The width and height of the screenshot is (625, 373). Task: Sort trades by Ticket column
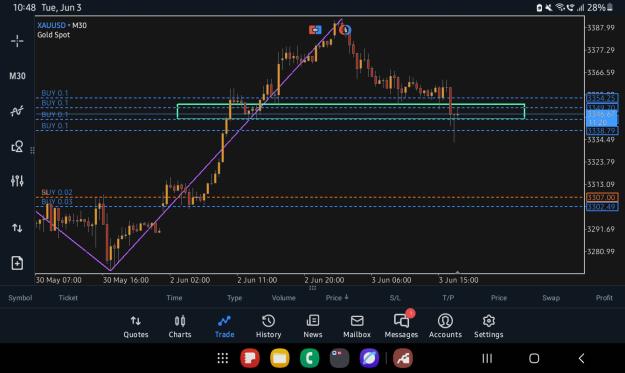click(x=68, y=298)
